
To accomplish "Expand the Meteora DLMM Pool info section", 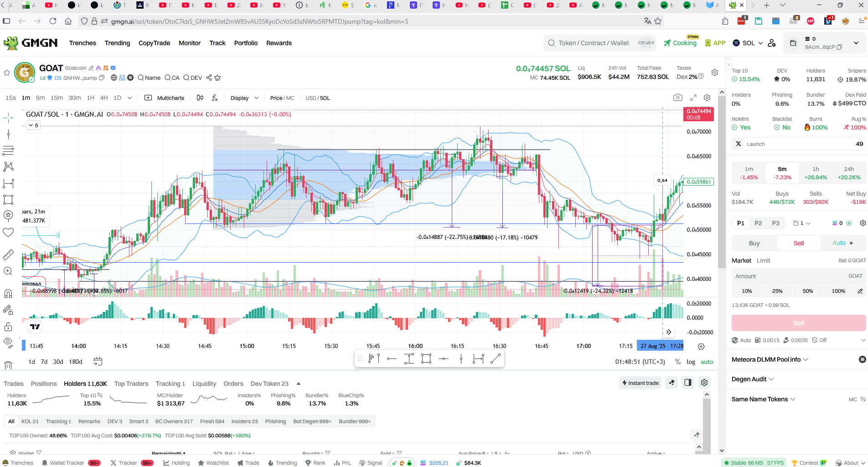I will pos(770,359).
